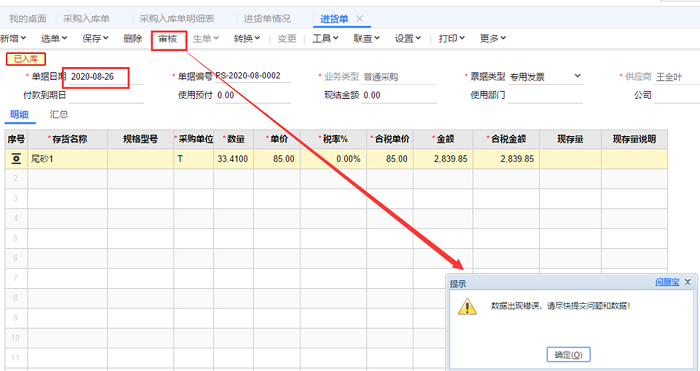Click the 现存量 column header
Screen dimensions: 700x371
click(570, 139)
